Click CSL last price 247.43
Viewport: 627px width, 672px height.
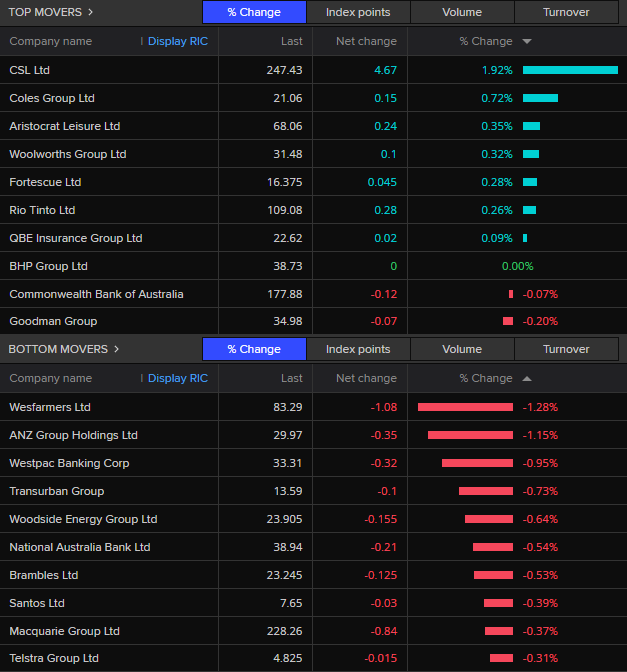click(285, 70)
